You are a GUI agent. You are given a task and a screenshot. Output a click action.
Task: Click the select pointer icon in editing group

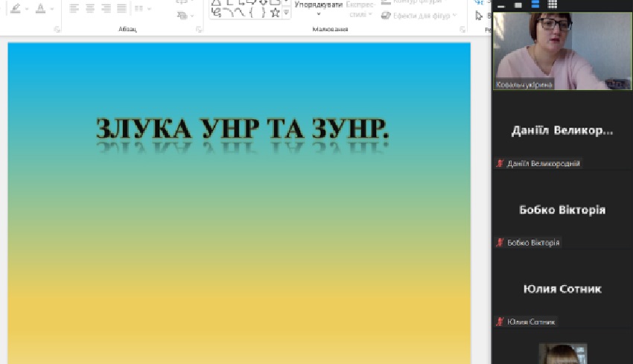(479, 16)
